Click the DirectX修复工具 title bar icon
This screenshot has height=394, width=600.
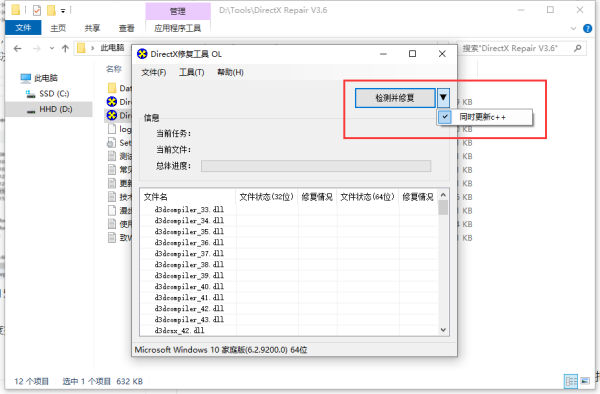click(142, 54)
